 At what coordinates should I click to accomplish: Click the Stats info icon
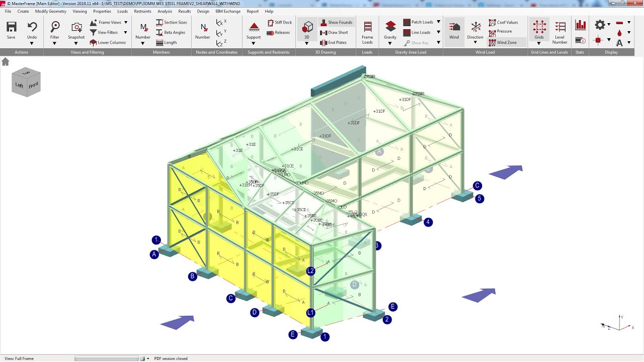pos(580,40)
